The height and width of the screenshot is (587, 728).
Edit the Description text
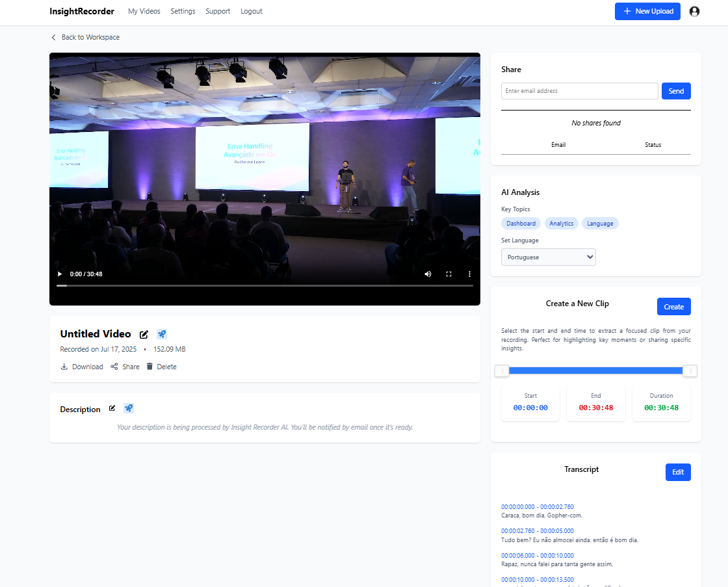click(112, 408)
